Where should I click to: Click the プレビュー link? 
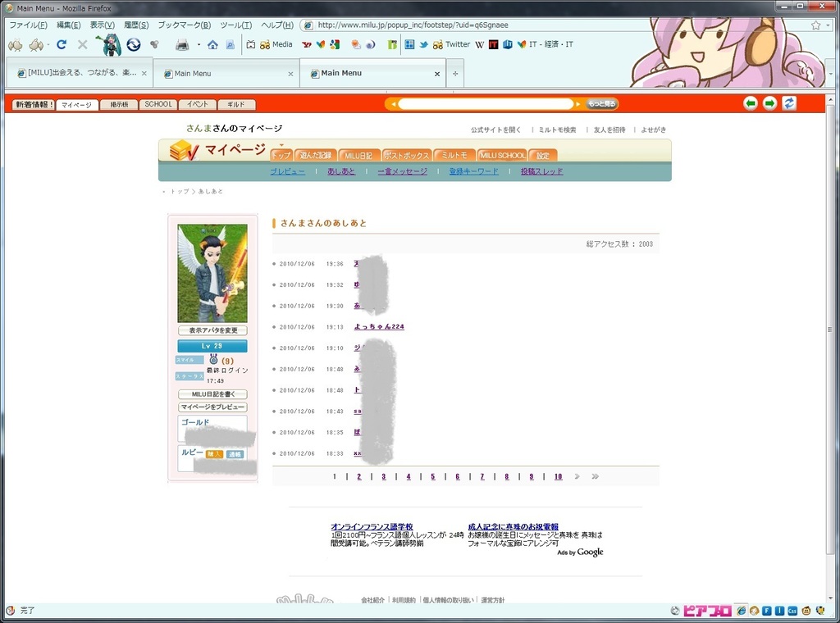pyautogui.click(x=288, y=171)
